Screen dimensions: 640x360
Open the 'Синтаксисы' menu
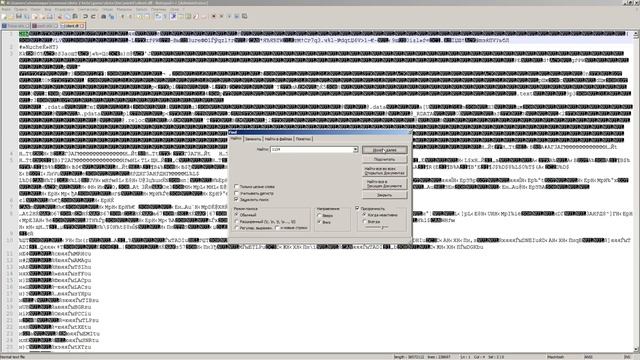[x=88, y=9]
